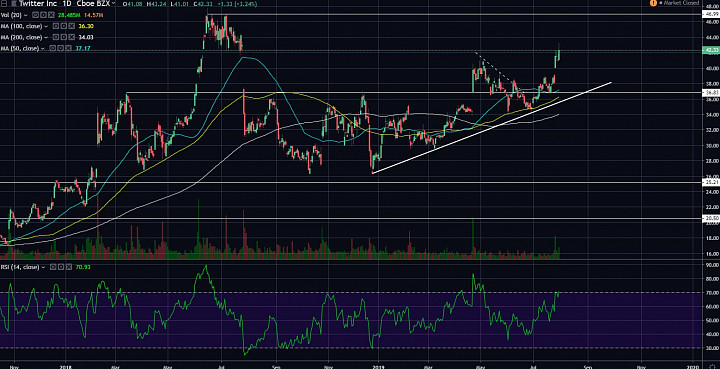Click the Market Closed status label
The image size is (720, 369).
[x=679, y=3]
